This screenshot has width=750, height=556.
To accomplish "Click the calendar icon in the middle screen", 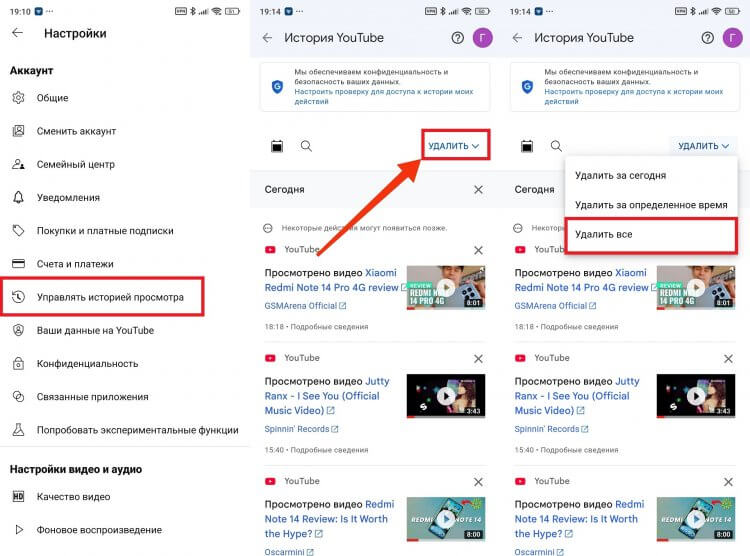I will [x=277, y=146].
